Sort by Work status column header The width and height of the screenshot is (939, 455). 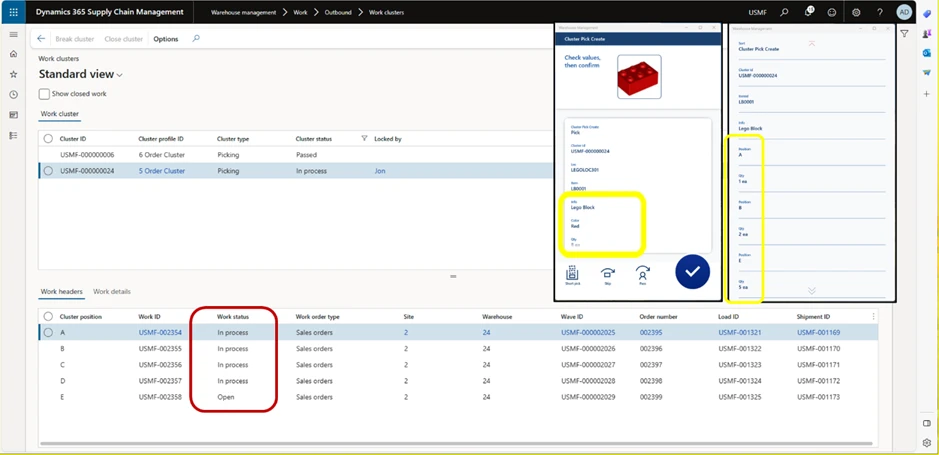point(233,317)
